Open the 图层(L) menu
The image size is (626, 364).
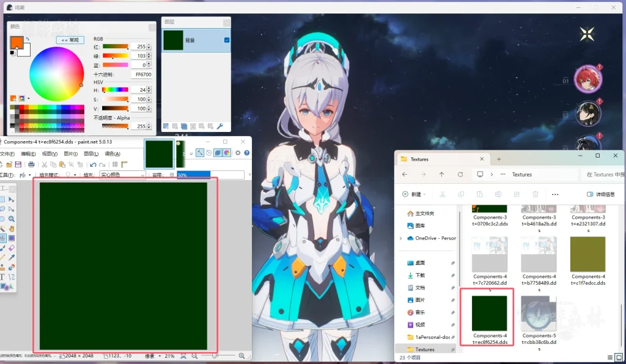tap(90, 155)
